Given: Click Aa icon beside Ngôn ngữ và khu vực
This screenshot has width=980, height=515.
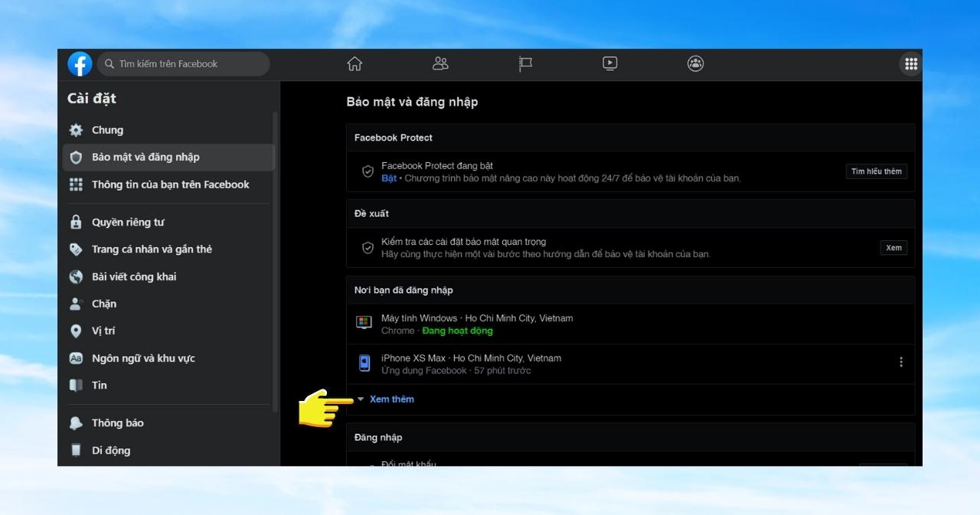Looking at the screenshot, I should coord(76,358).
